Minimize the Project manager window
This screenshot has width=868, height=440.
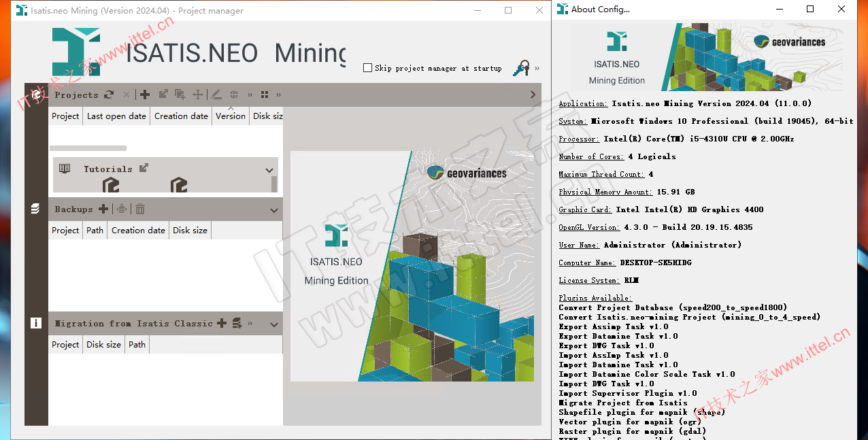(479, 10)
